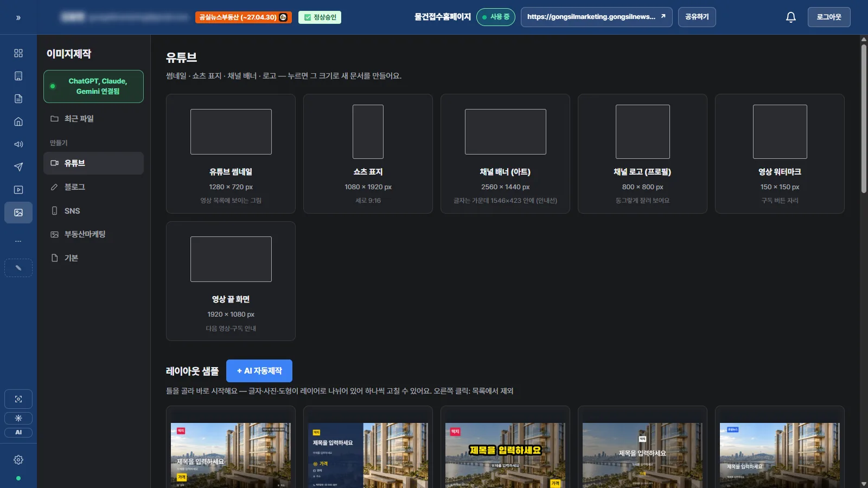Open the megaphone speaker icon in left rail
The image size is (868, 488).
(x=18, y=144)
